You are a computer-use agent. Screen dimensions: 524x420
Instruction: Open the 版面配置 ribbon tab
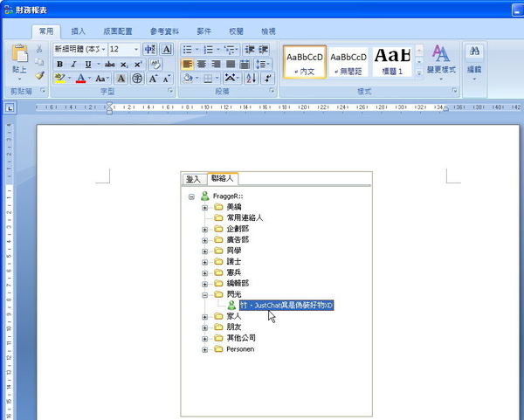tap(118, 31)
